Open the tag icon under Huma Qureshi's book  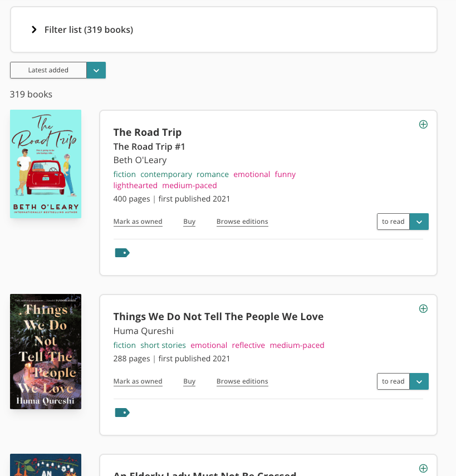pyautogui.click(x=122, y=412)
